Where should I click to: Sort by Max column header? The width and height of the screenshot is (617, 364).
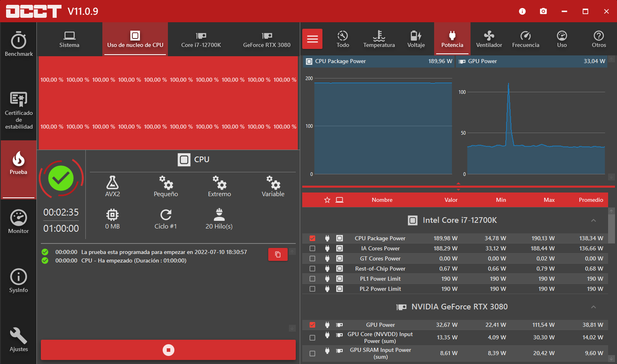tap(549, 200)
